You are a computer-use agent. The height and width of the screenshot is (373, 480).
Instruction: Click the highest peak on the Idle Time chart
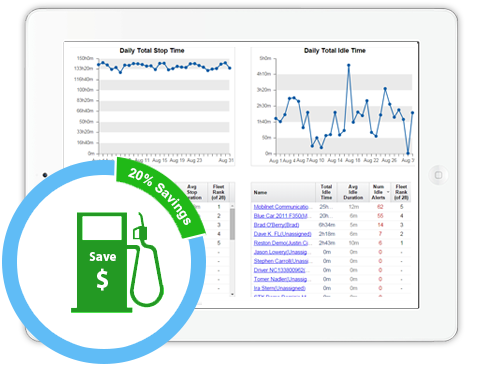tap(349, 66)
